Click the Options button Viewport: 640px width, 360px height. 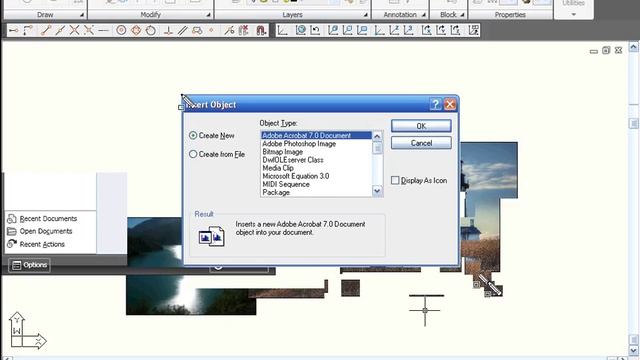pyautogui.click(x=29, y=265)
